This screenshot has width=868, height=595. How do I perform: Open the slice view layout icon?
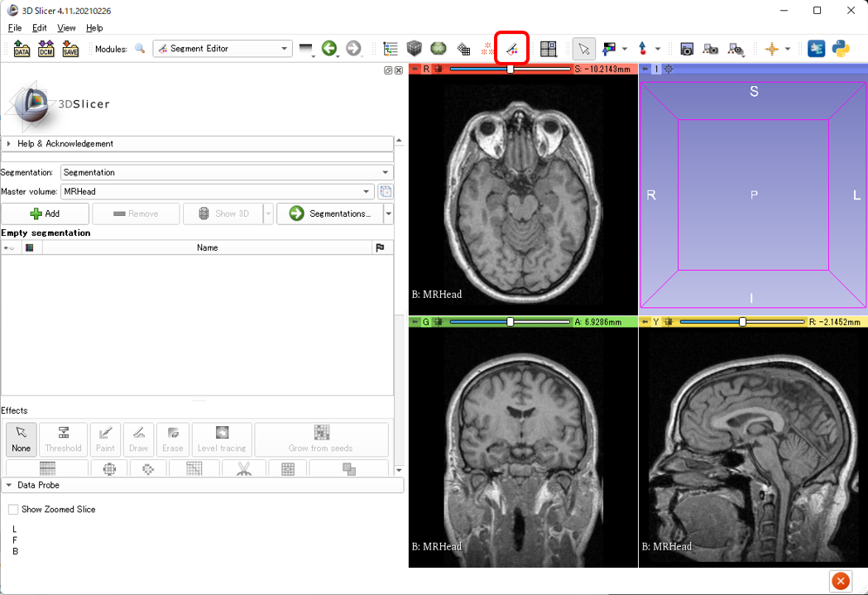click(x=548, y=49)
